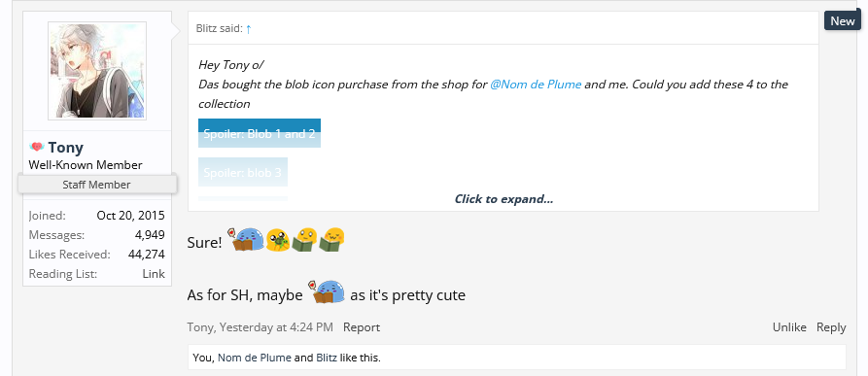This screenshot has height=376, width=868.
Task: Report this post
Action: point(362,327)
